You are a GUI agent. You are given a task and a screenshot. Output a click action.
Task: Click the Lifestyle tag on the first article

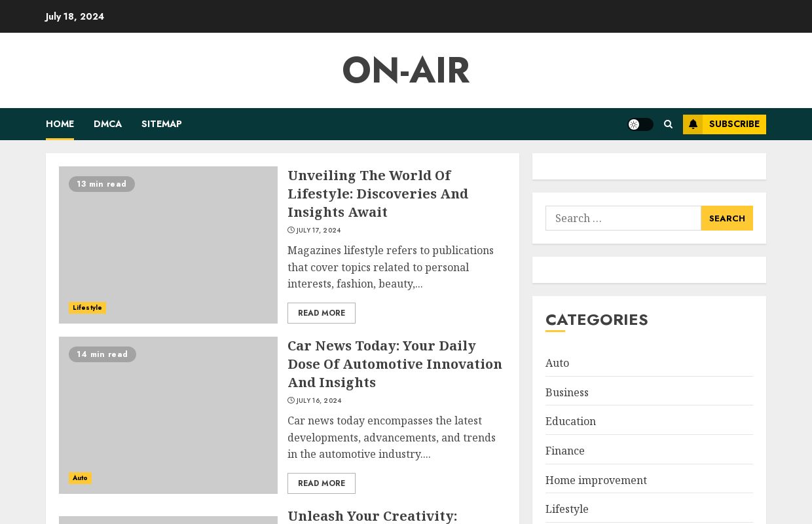pyautogui.click(x=87, y=307)
